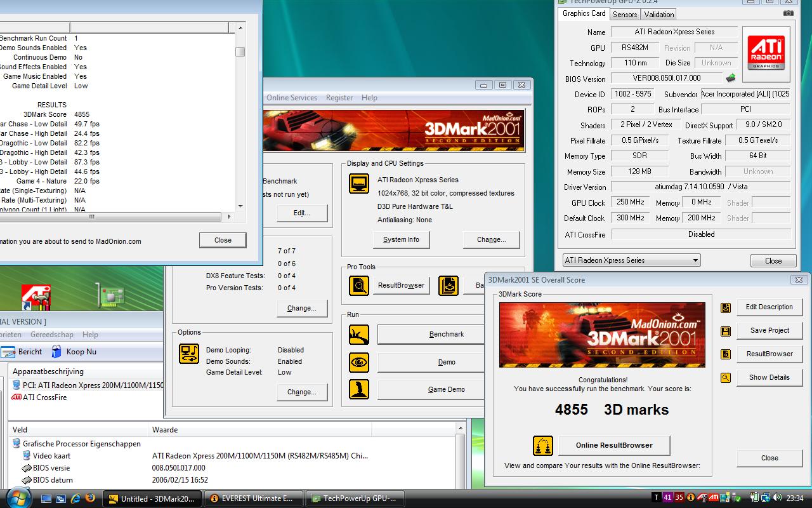Click Change button under Options

point(302,392)
